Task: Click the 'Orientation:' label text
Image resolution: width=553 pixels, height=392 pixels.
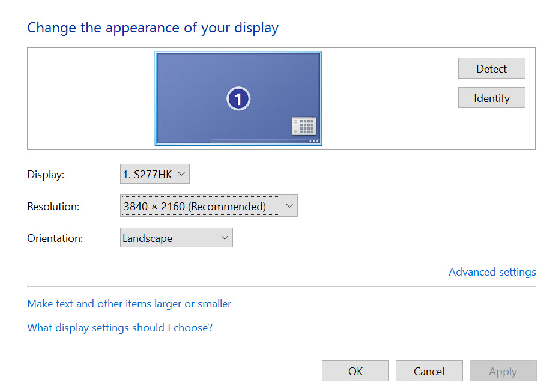Action: tap(55, 238)
